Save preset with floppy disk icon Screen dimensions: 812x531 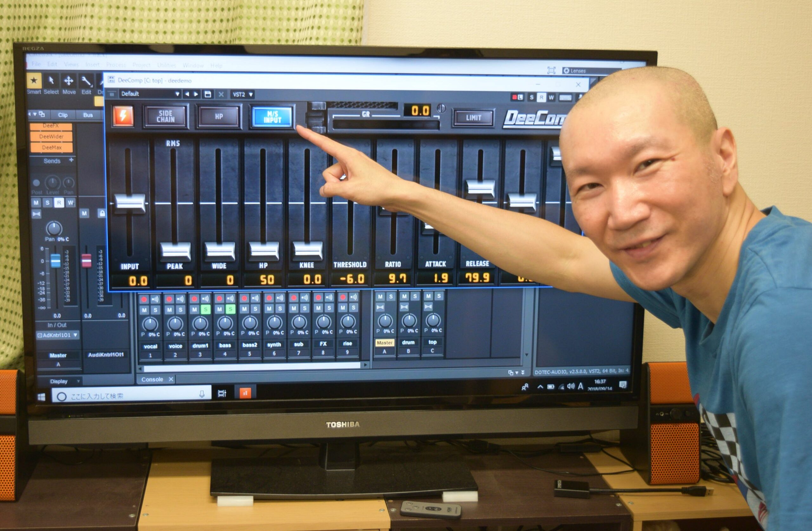(x=207, y=94)
